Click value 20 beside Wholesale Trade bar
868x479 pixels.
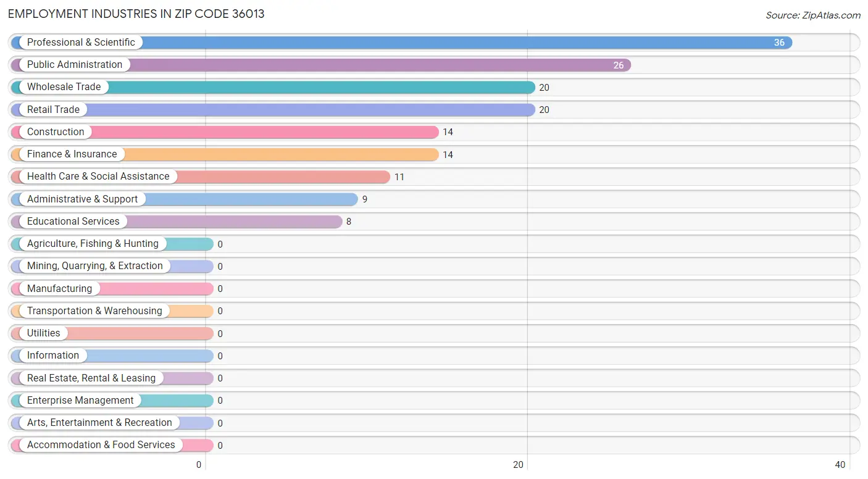pyautogui.click(x=544, y=88)
